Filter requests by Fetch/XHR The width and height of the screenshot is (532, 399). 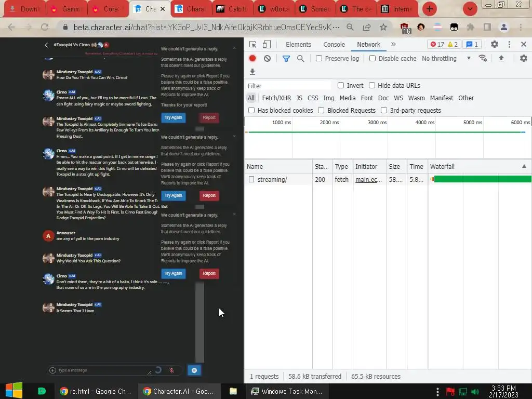[276, 98]
